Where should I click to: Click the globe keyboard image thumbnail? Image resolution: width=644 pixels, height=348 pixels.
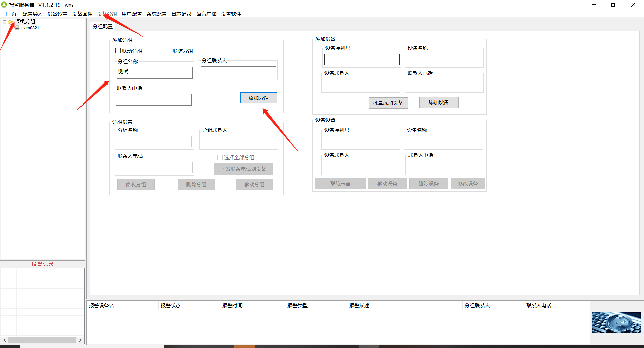(616, 322)
